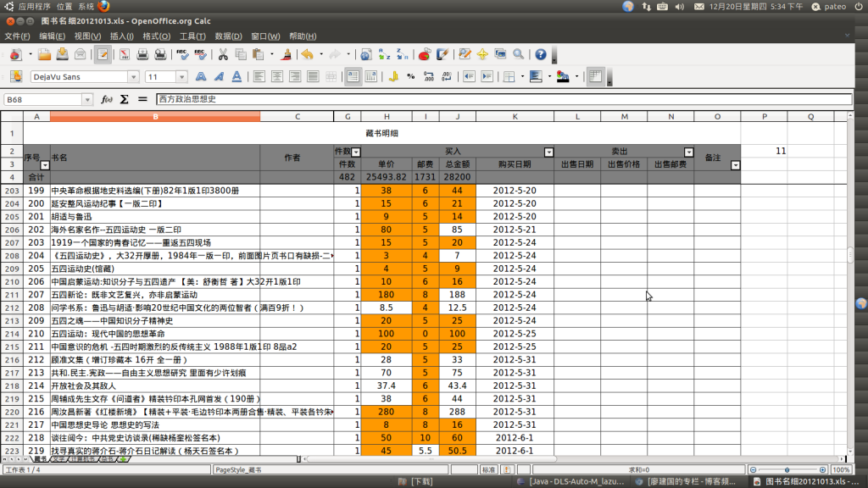Apply currency number format icon
Screen dimensions: 868x488
[393, 76]
